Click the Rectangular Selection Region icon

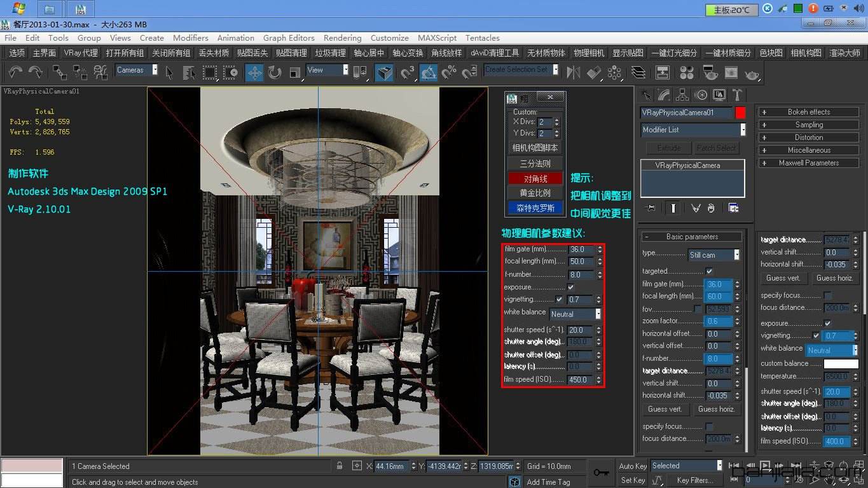click(210, 73)
